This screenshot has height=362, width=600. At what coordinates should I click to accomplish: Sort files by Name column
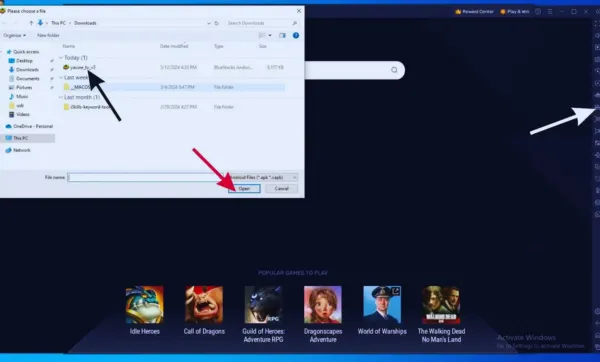pos(69,46)
